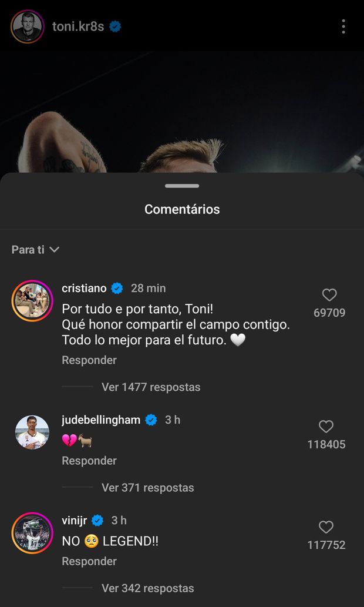This screenshot has width=364, height=607.
Task: Like judebellingham's comment with the heart
Action: 326,427
